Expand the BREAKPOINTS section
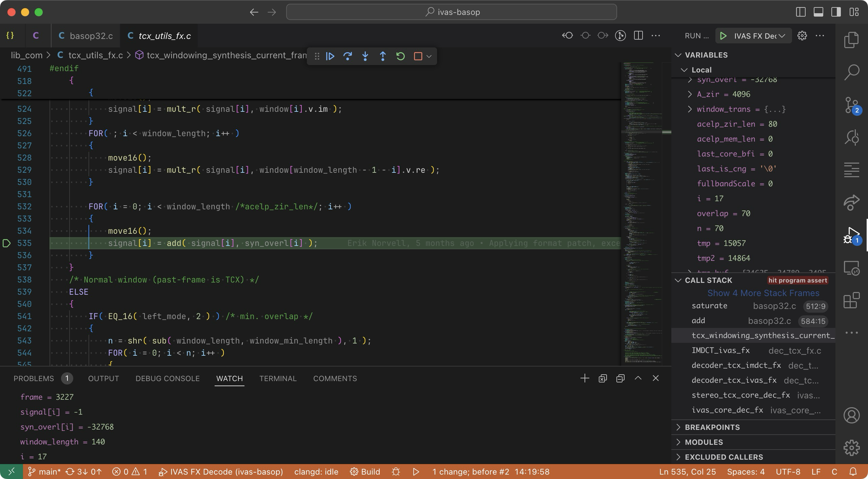This screenshot has height=479, width=868. pyautogui.click(x=712, y=427)
